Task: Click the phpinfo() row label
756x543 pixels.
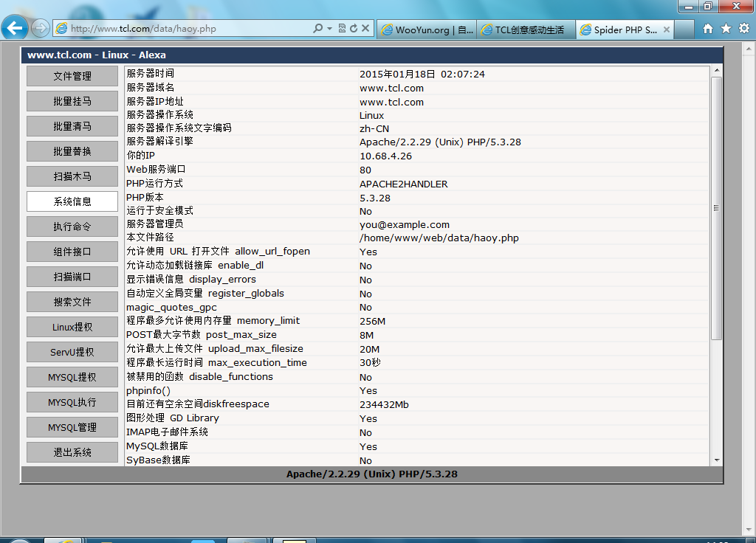Action: coord(148,391)
